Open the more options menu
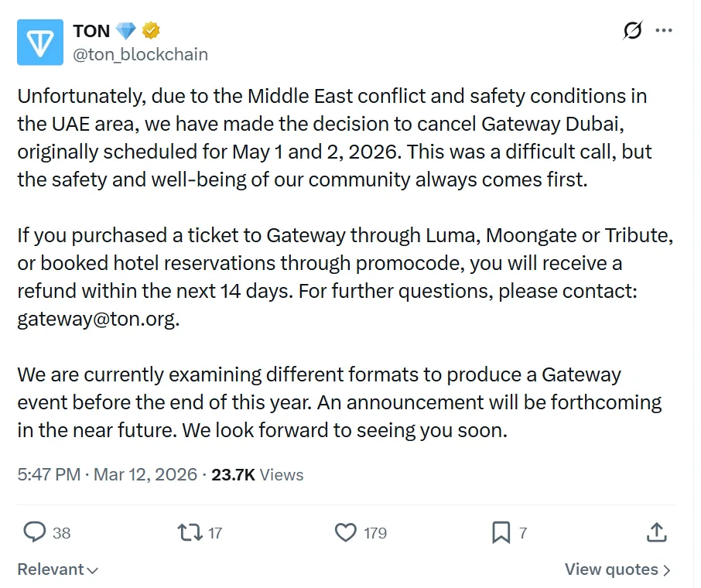701x588 pixels. [664, 30]
